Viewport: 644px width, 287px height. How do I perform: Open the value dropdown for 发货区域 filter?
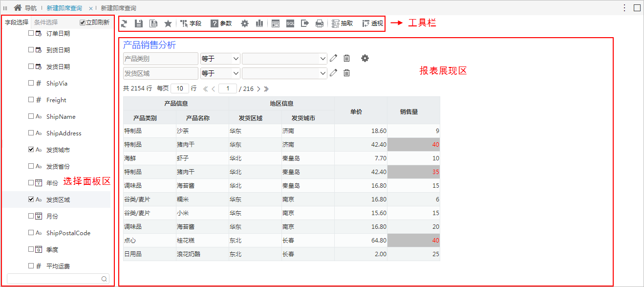pos(284,73)
